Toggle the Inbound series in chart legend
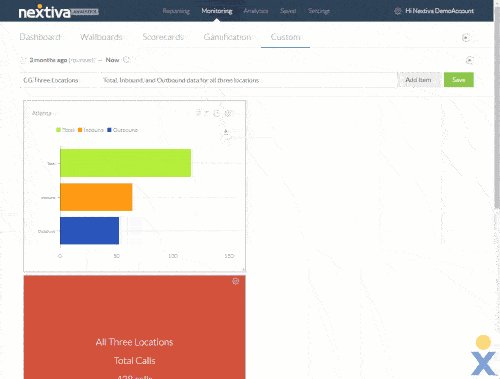 click(91, 130)
